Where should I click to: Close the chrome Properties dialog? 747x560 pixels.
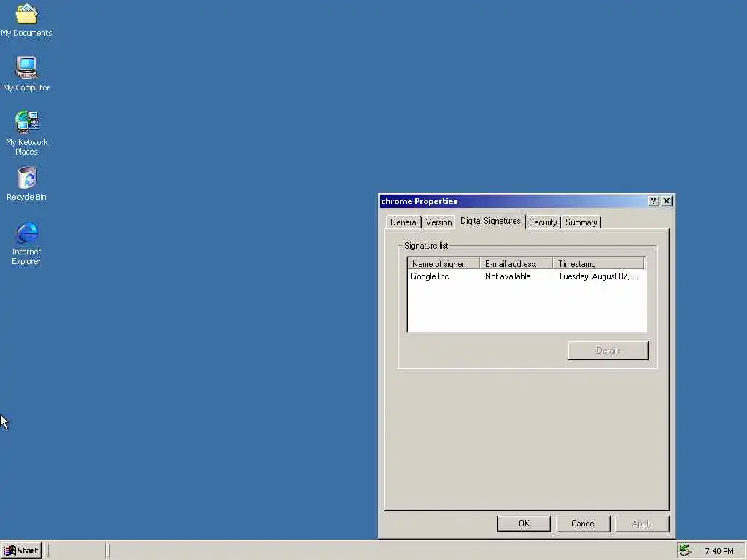[667, 201]
